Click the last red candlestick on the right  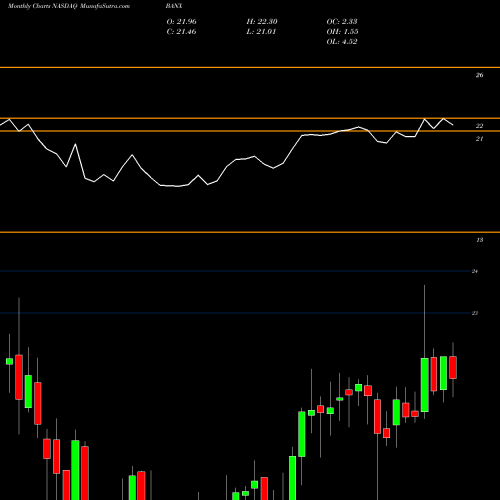click(453, 367)
